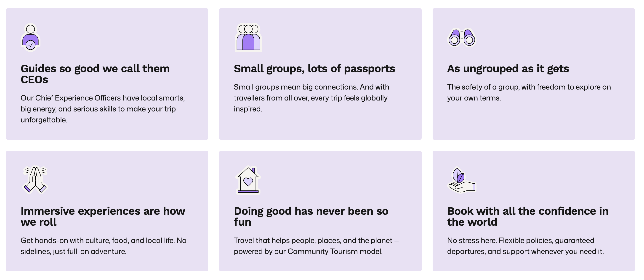
Task: Select the "Small groups, lots of passports" heading
Action: pyautogui.click(x=314, y=69)
